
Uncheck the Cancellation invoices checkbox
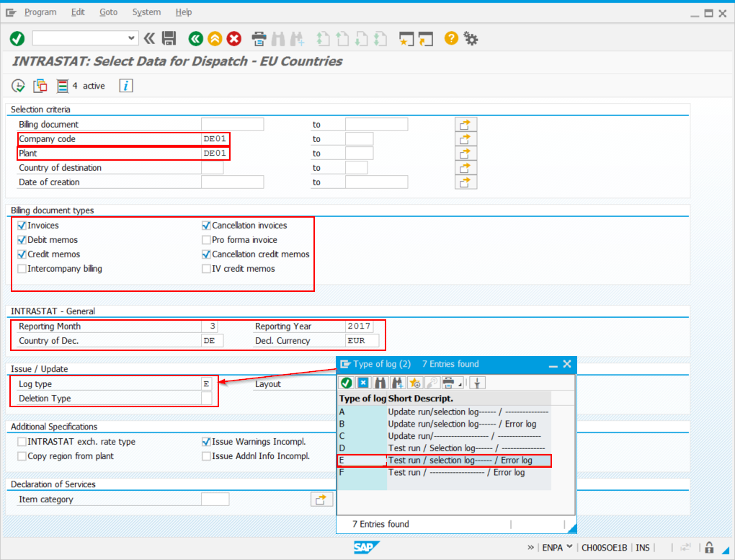[x=206, y=226]
